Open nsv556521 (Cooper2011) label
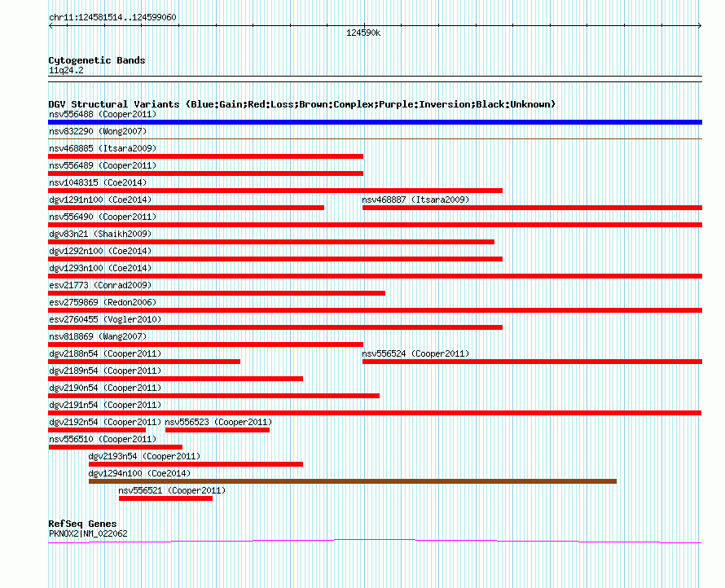The width and height of the screenshot is (725, 588). [x=172, y=490]
